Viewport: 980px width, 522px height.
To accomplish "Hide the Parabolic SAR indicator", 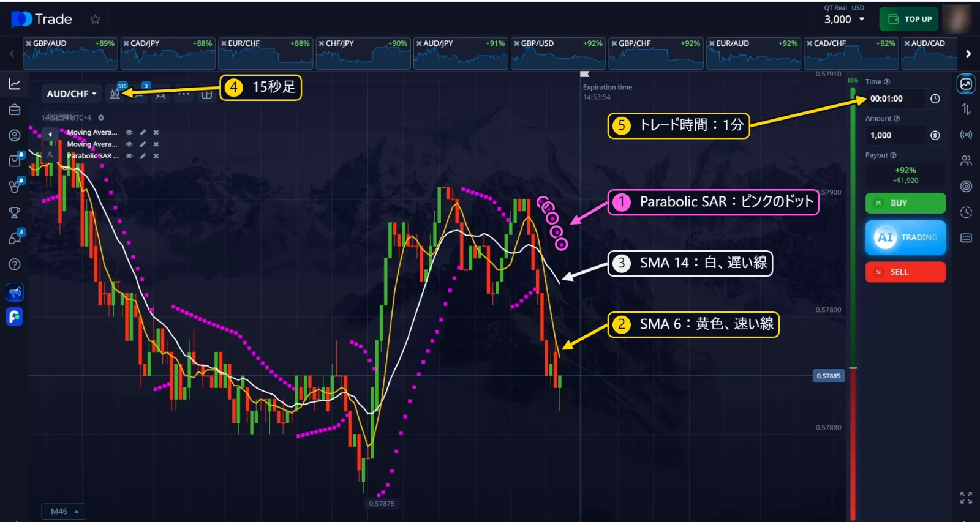I will (x=129, y=156).
